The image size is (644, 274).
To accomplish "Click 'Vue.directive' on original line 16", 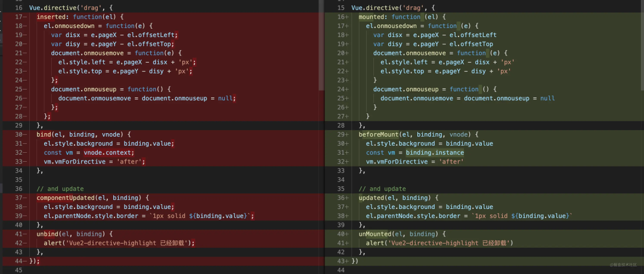I will pyautogui.click(x=52, y=8).
